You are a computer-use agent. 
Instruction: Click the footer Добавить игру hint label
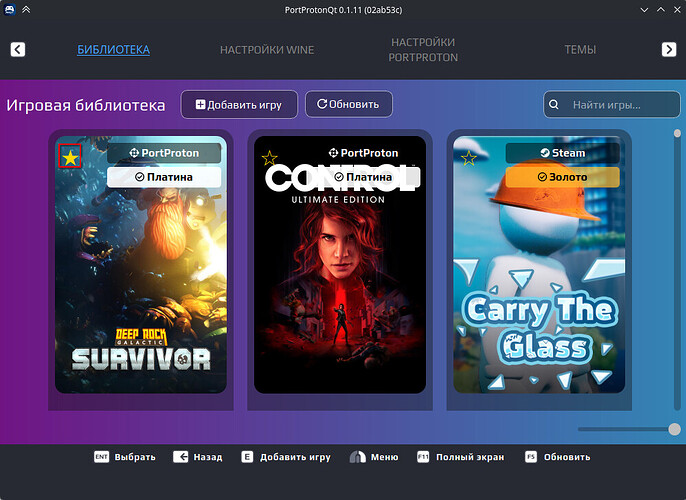click(295, 457)
